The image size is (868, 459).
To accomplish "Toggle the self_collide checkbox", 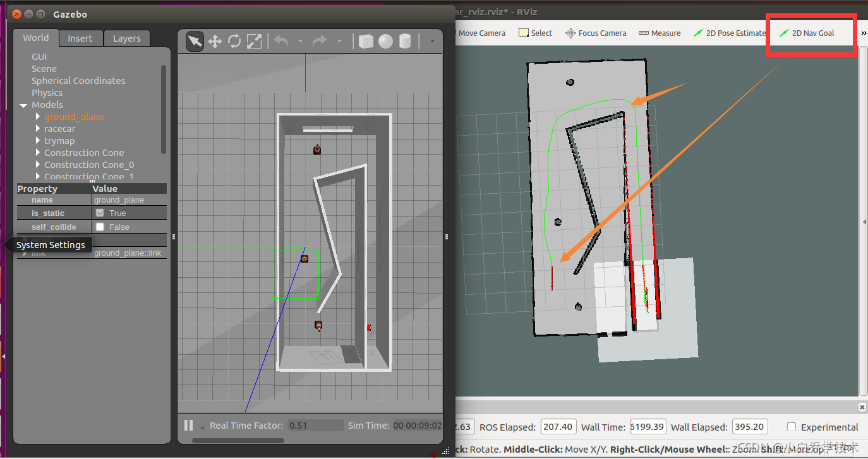I will click(100, 227).
